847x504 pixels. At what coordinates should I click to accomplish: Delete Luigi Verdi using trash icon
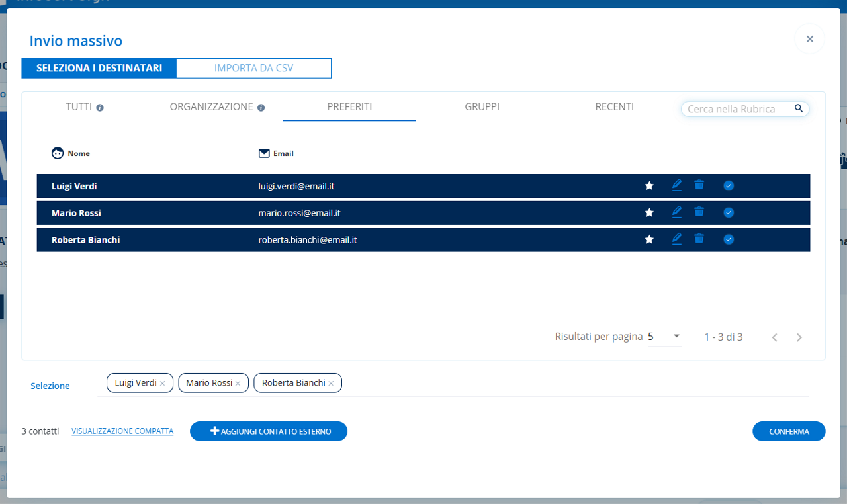(x=699, y=185)
